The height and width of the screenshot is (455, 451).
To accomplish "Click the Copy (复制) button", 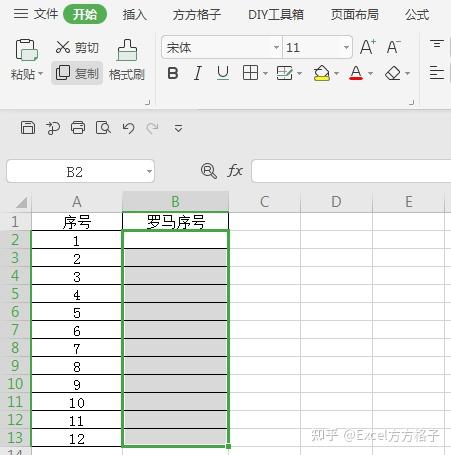I will pos(77,73).
